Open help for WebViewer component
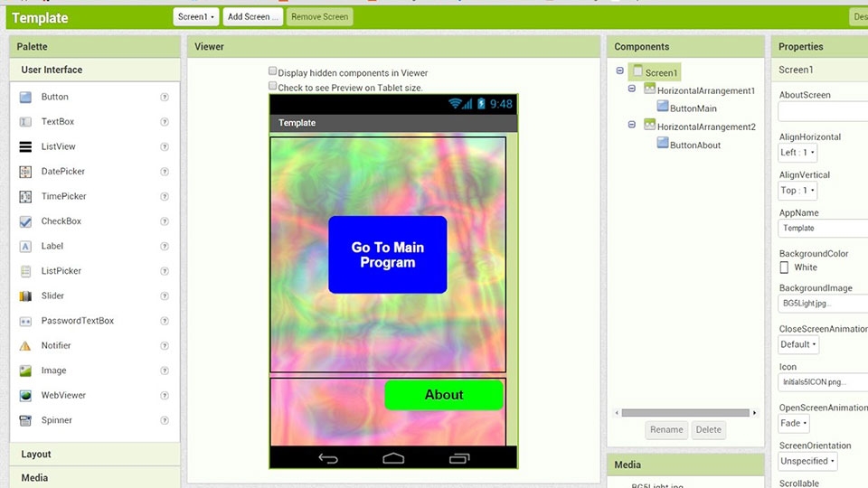868x488 pixels. (x=165, y=396)
